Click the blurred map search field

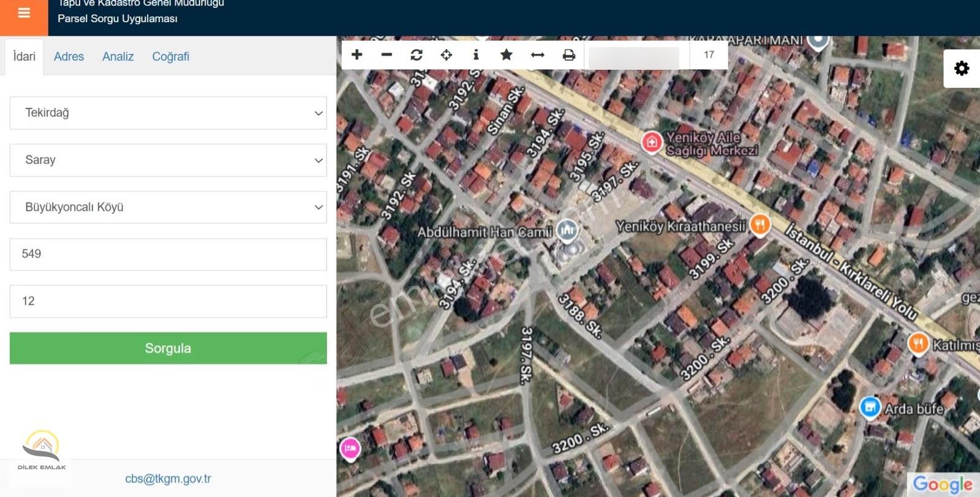634,57
